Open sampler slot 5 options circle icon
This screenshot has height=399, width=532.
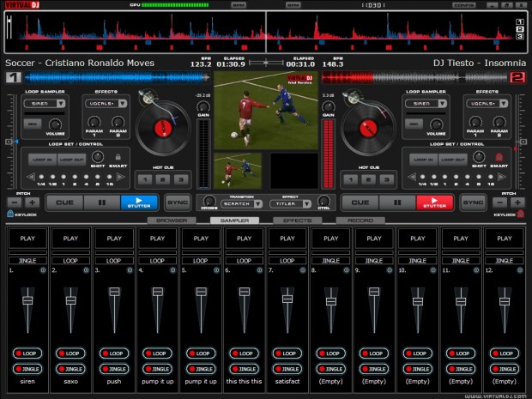point(216,270)
